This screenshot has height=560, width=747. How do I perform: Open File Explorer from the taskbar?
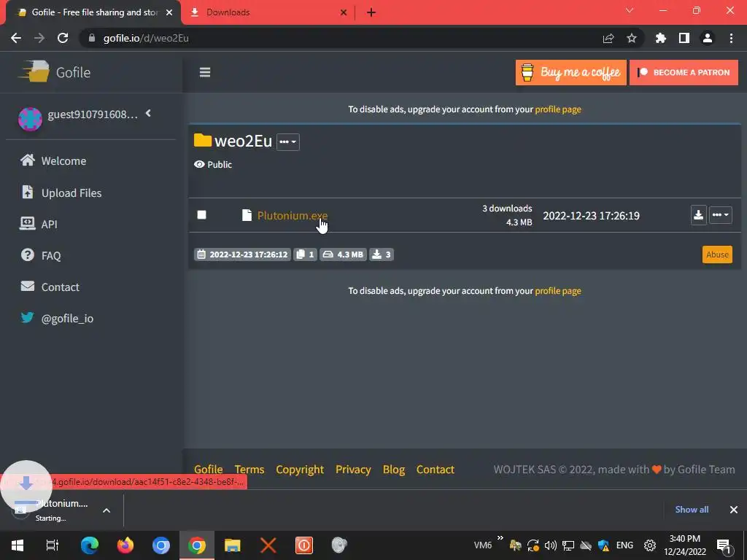tap(233, 545)
